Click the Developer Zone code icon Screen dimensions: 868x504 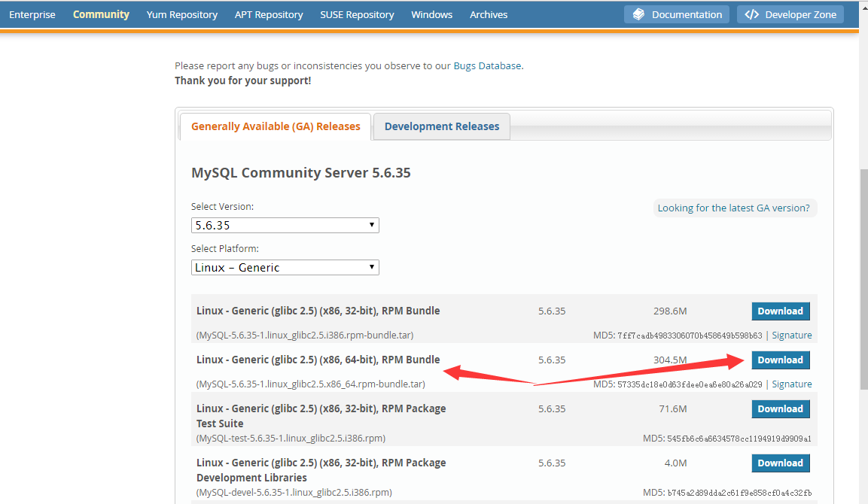click(752, 14)
